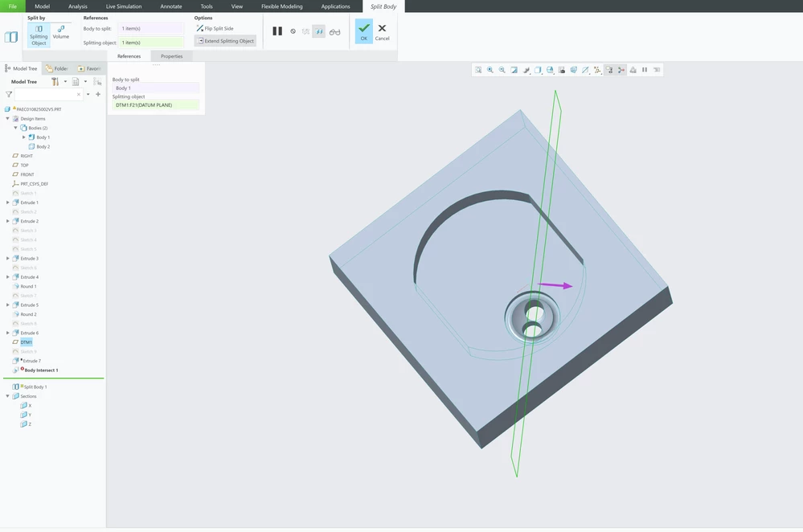Select DTM1 in the model tree
This screenshot has width=803, height=532.
point(26,342)
